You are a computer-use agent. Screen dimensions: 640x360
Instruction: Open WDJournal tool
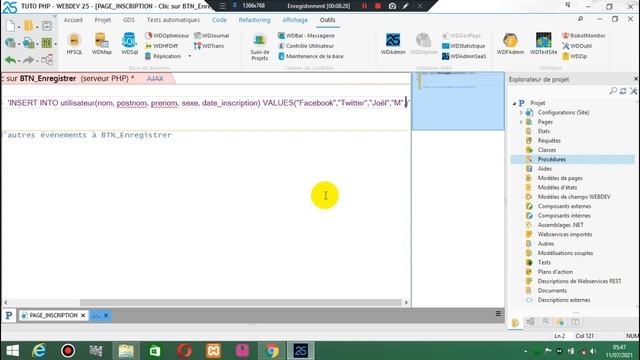coord(211,36)
